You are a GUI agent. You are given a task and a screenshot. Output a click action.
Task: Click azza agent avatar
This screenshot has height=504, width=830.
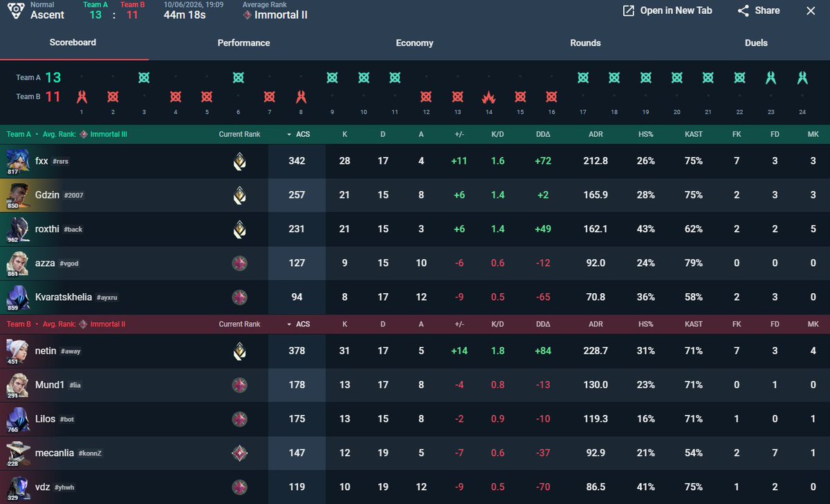point(17,263)
